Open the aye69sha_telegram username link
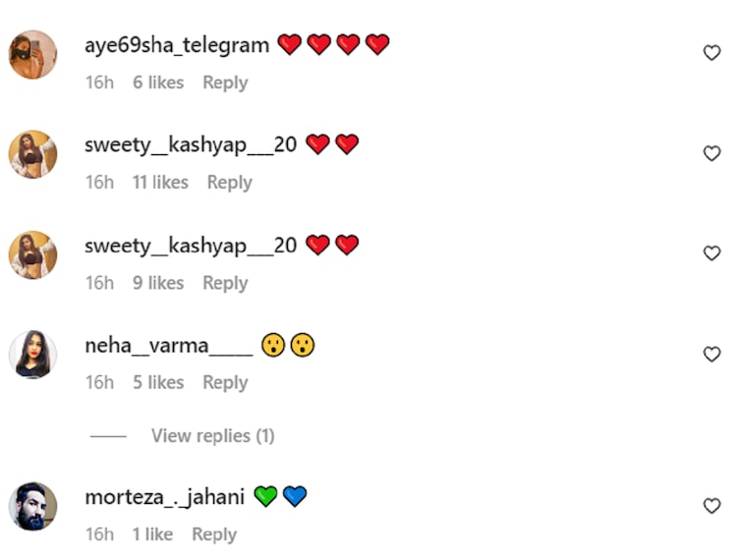 pos(177,45)
